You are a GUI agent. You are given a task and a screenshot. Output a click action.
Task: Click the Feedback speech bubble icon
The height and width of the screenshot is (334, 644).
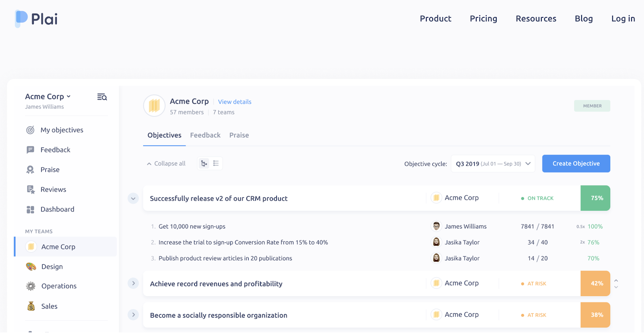click(30, 150)
